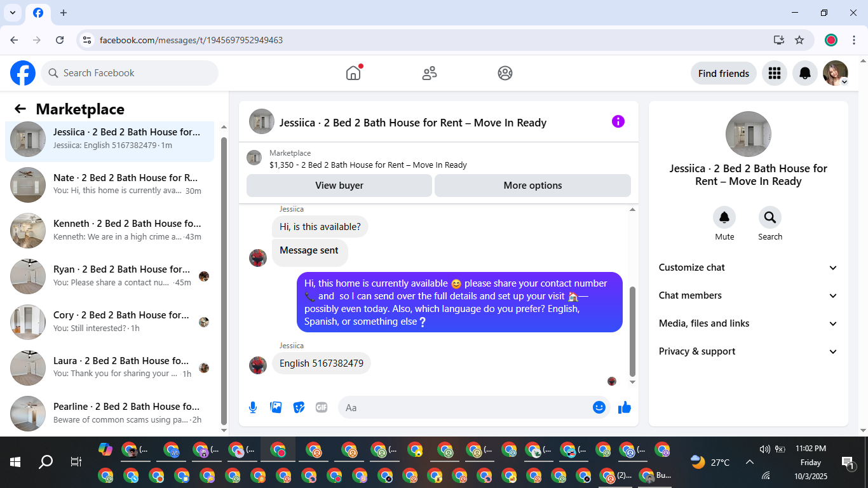Open the Facebook Menu grid icon
The image size is (868, 488).
(x=774, y=73)
